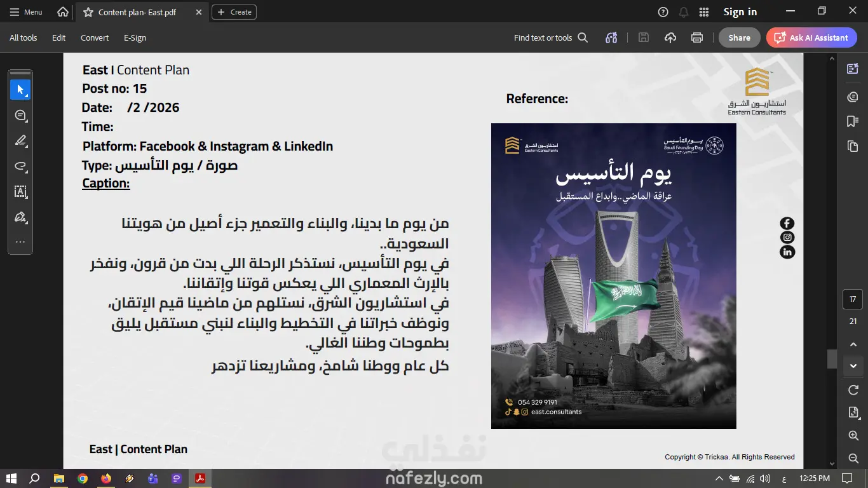This screenshot has width=868, height=488.
Task: Star the Content plan- East.pdf document
Action: (88, 12)
